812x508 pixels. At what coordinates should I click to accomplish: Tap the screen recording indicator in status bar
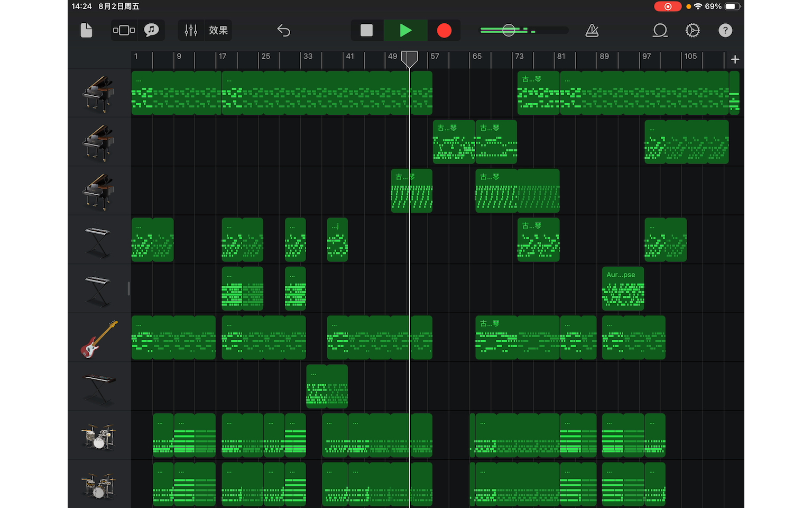668,6
